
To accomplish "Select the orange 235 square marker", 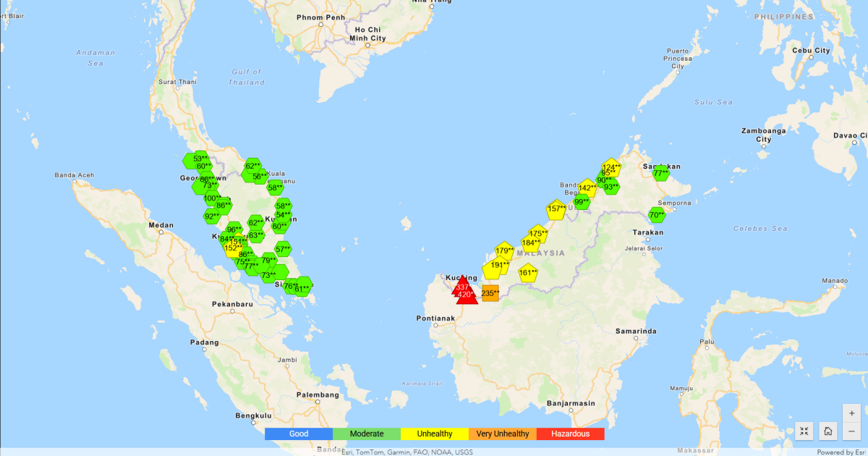I will coord(490,293).
